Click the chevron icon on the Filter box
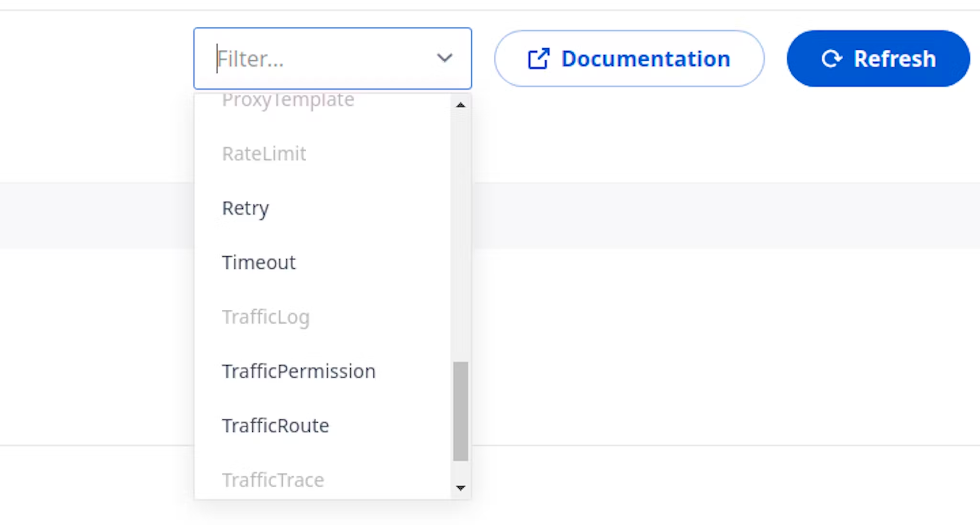The height and width of the screenshot is (525, 980). pos(445,58)
